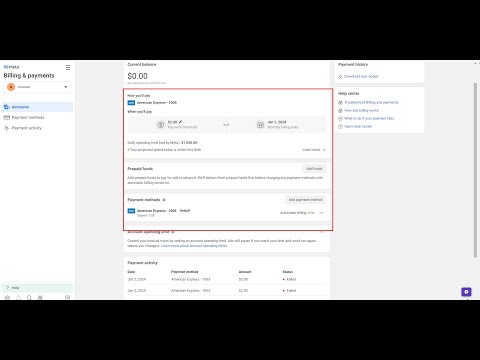Viewport: 480px width, 360px height.
Task: Click Open Help Center link
Action: pyautogui.click(x=358, y=126)
